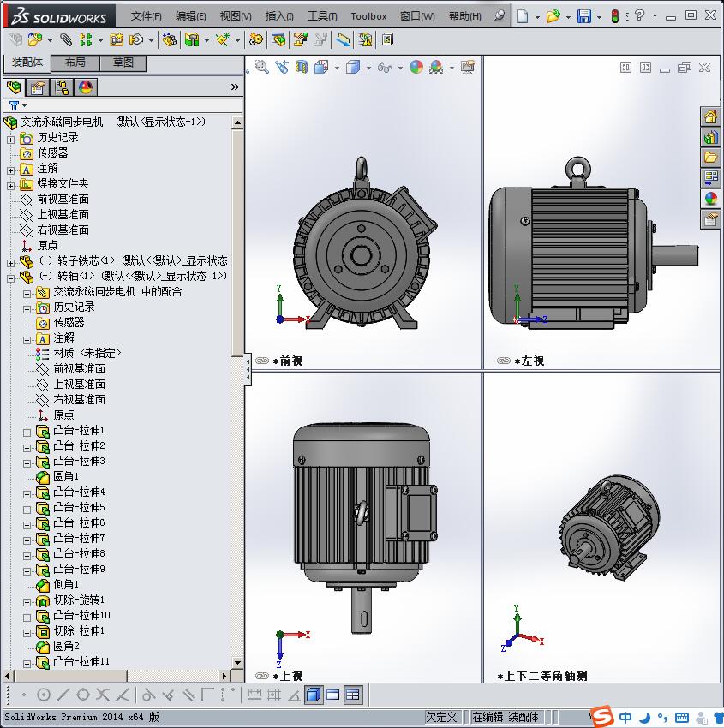724x728 pixels.
Task: Click the SolidWorks Resources home icon
Action: click(x=710, y=116)
